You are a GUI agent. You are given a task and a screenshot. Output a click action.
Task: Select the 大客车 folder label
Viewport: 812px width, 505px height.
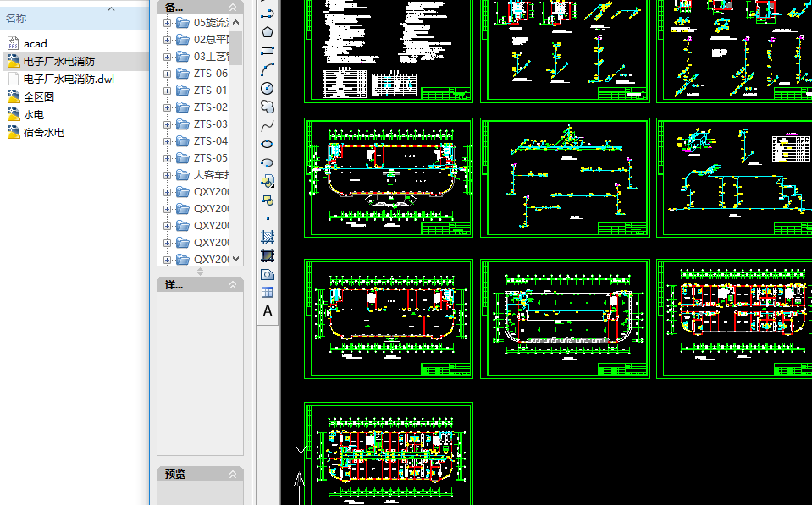coord(212,175)
